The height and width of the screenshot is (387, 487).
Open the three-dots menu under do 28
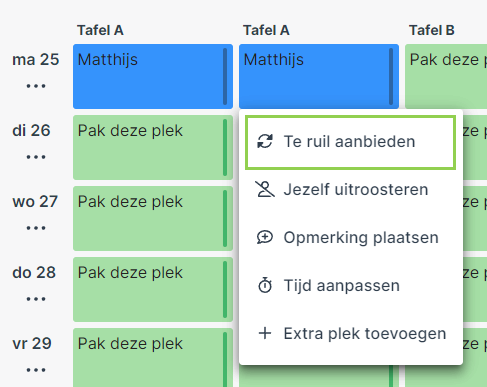point(36,299)
